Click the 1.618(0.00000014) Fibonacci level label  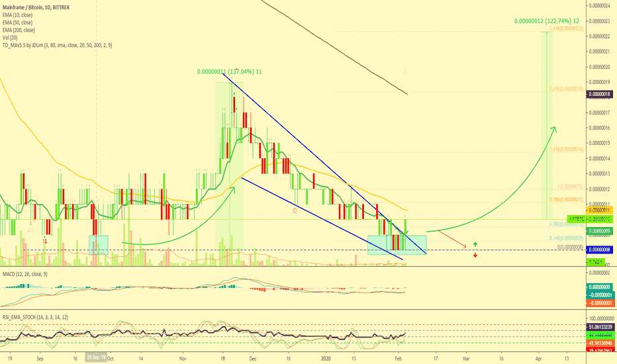pyautogui.click(x=567, y=150)
